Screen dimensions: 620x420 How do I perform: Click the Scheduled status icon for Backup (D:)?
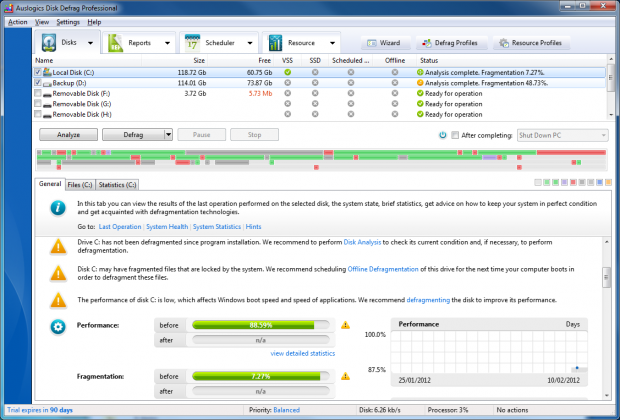coord(351,83)
